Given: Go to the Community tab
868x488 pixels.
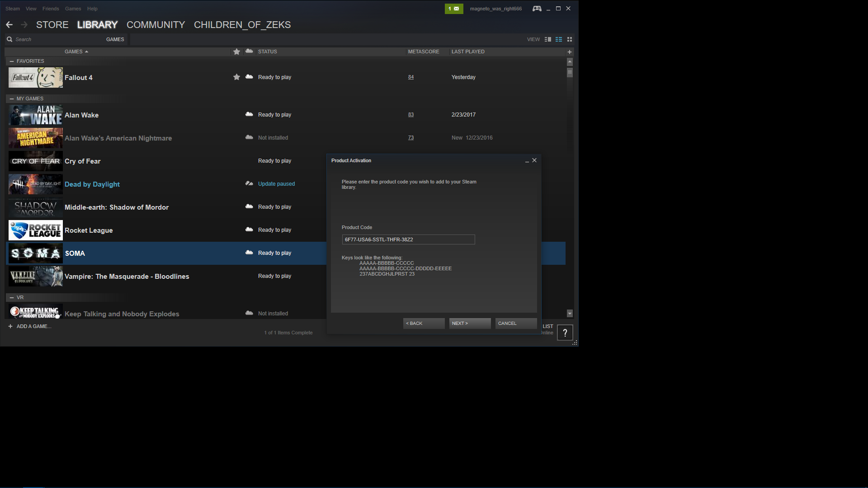Looking at the screenshot, I should [156, 25].
